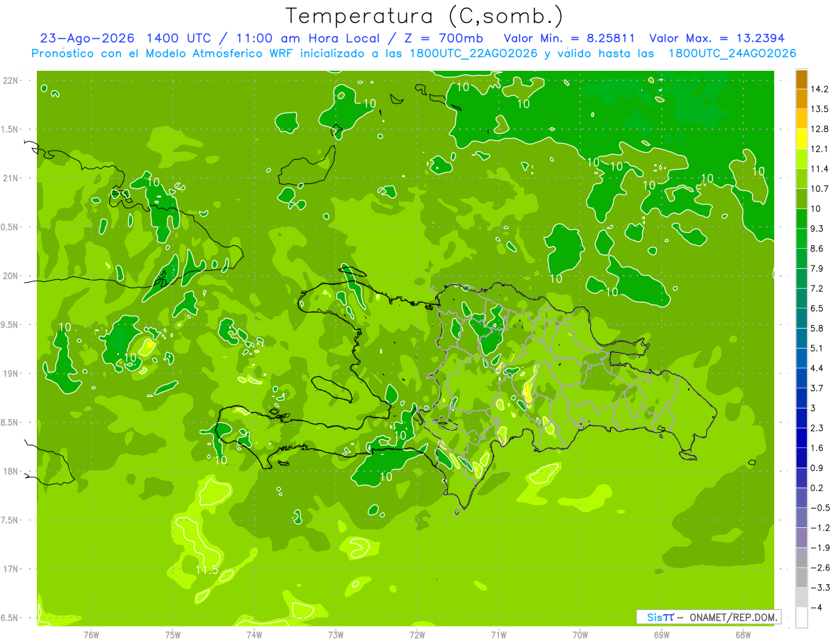Click the "8.6" colorbar value
Screen dimensions: 834x644
coord(818,249)
